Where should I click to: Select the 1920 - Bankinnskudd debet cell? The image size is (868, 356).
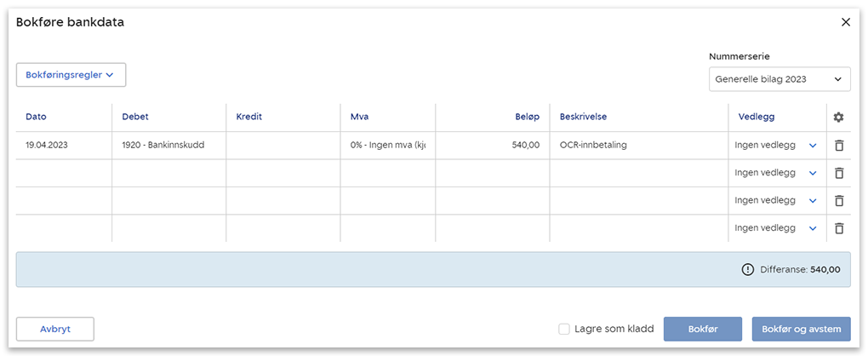(x=168, y=146)
